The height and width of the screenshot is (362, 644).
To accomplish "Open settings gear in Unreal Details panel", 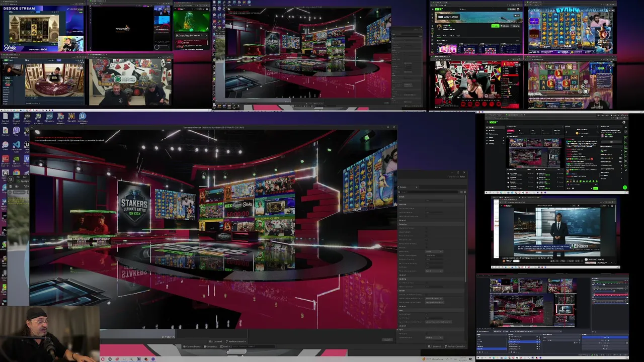I will tap(465, 192).
